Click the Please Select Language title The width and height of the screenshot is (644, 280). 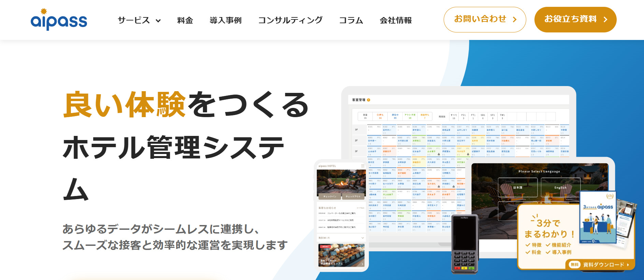click(539, 171)
